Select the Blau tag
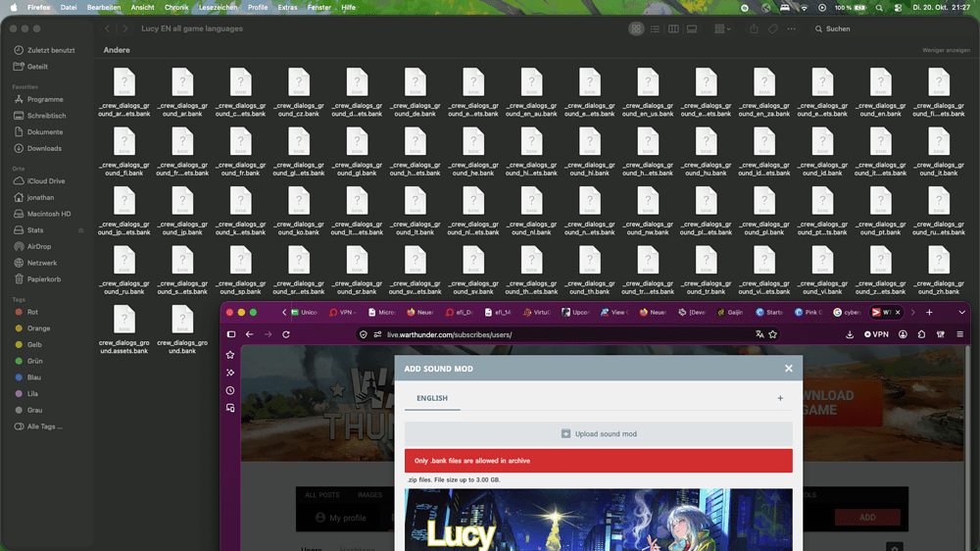Image resolution: width=980 pixels, height=551 pixels. click(x=27, y=377)
